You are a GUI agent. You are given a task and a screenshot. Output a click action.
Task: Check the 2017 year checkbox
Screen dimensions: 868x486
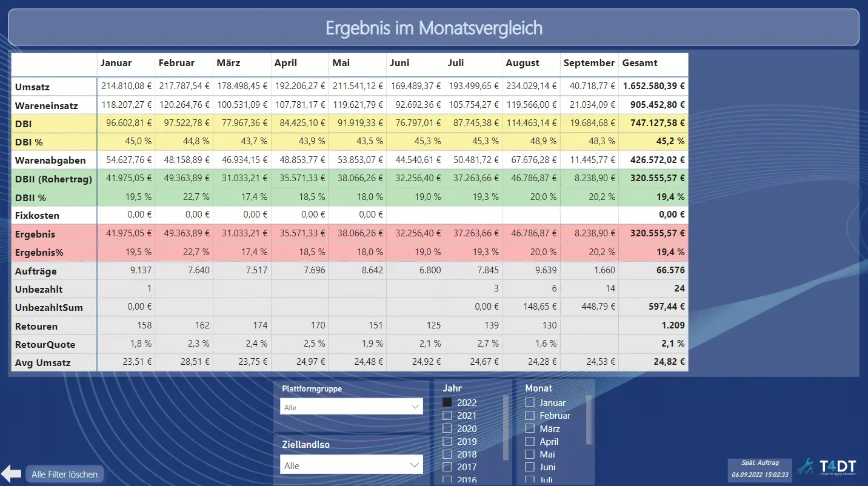click(447, 467)
